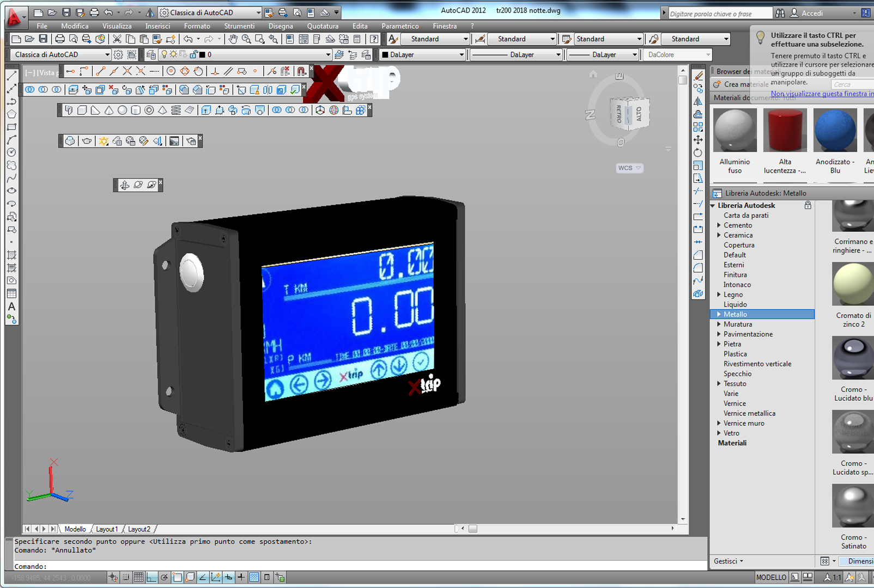The image size is (874, 588).
Task: Open the Modifica menu
Action: pyautogui.click(x=75, y=26)
